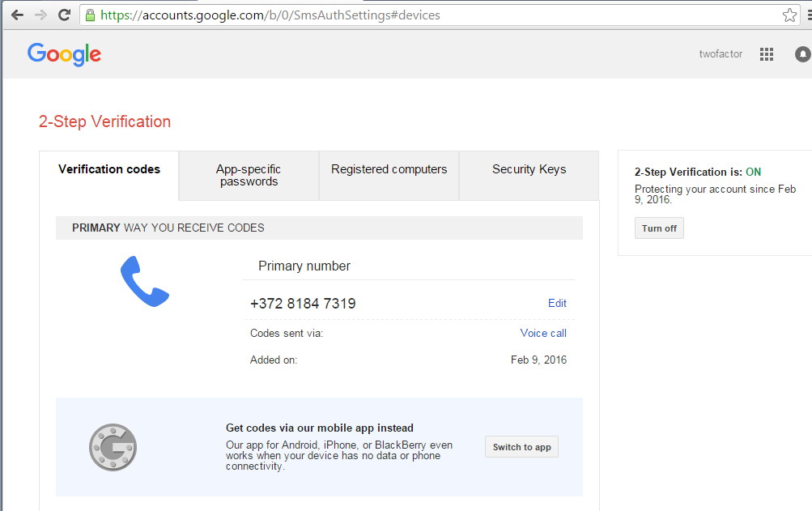Click the Verification codes tab
The height and width of the screenshot is (511, 812).
pyautogui.click(x=109, y=169)
